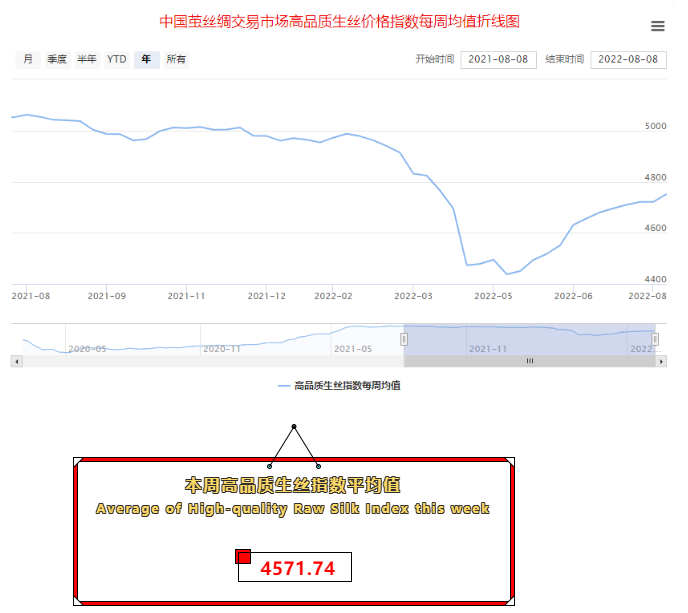Click the line's lowest point near 2022-05
Screen dimensions: 688x613
click(x=507, y=273)
